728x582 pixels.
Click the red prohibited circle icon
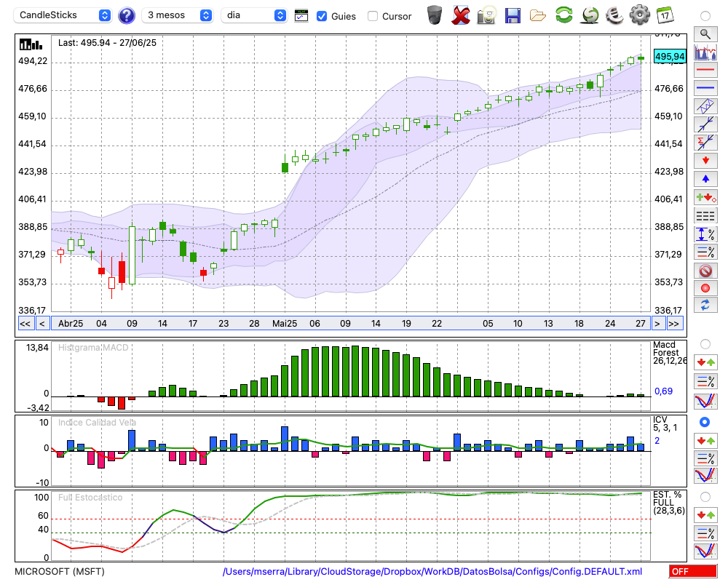click(705, 270)
